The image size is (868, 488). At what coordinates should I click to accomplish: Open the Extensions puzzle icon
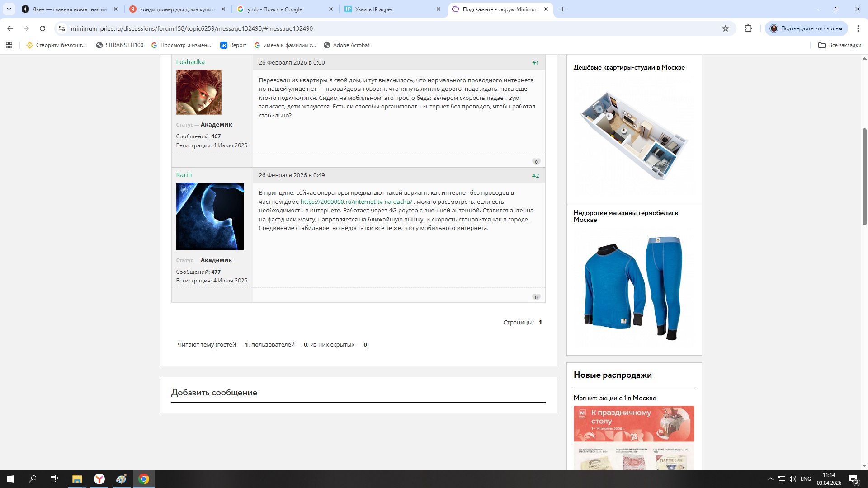point(749,28)
